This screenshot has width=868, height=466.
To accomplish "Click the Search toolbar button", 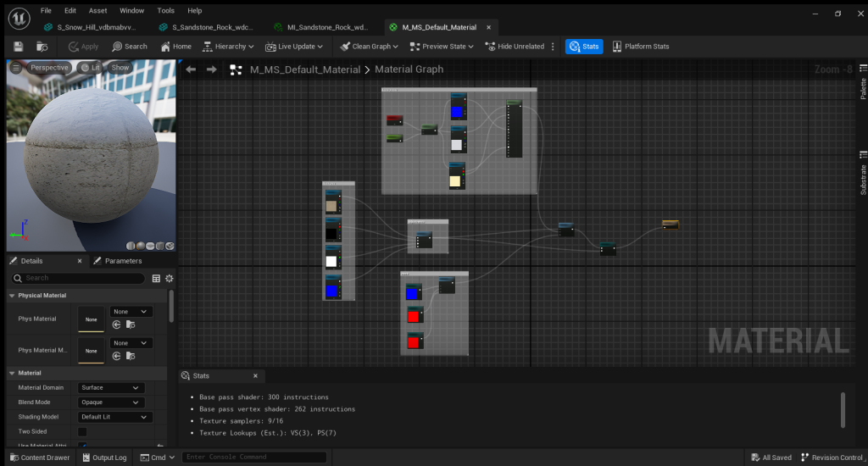I will click(x=130, y=47).
